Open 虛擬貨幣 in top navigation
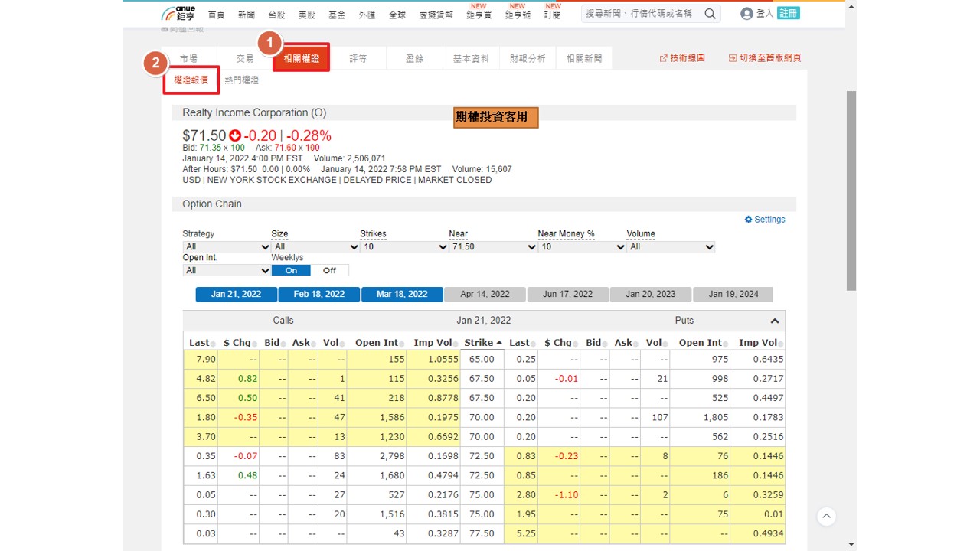This screenshot has width=980, height=551. (x=436, y=15)
